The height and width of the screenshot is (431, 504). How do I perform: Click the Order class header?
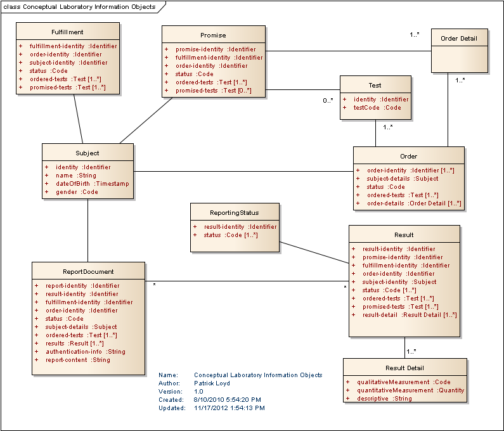click(408, 156)
